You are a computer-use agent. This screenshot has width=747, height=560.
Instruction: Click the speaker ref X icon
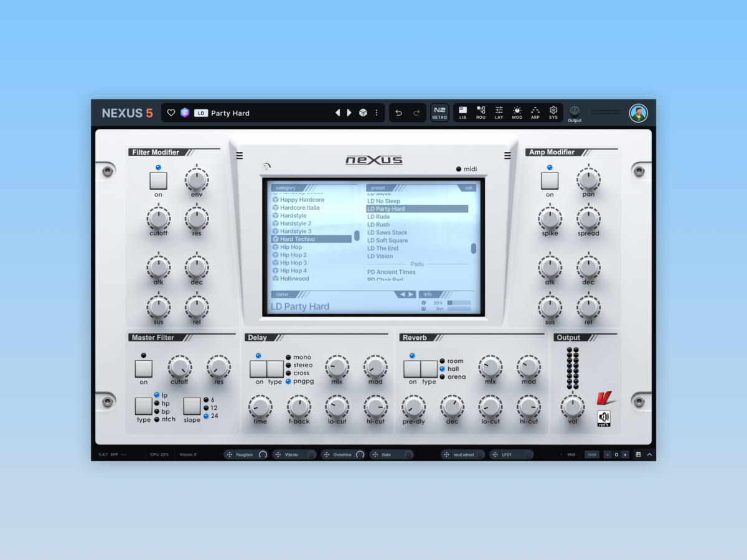604,418
